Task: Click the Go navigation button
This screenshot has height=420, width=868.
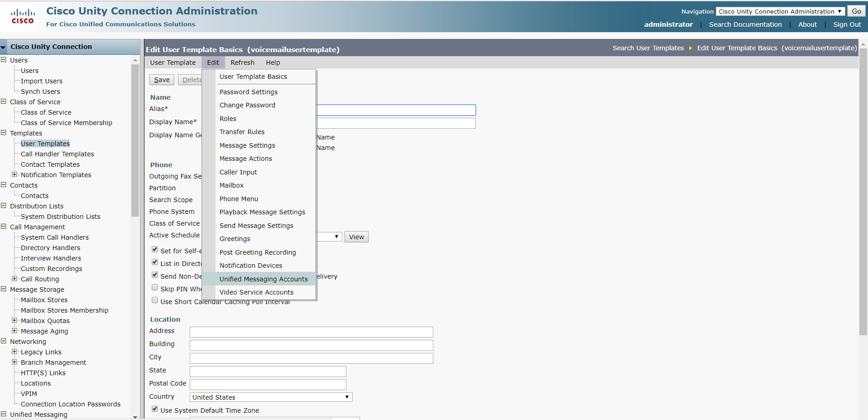Action: (856, 11)
